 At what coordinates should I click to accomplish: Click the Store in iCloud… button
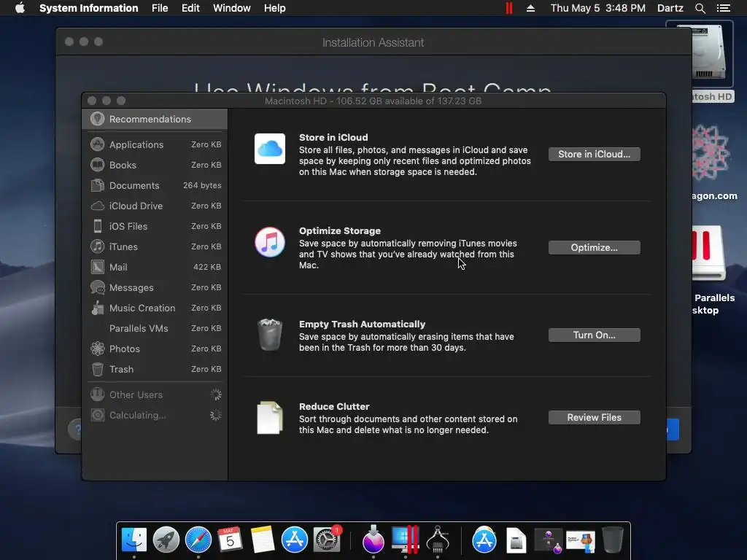coord(594,155)
